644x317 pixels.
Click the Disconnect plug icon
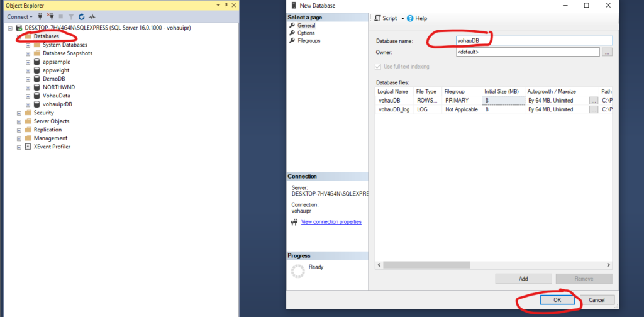pyautogui.click(x=50, y=16)
